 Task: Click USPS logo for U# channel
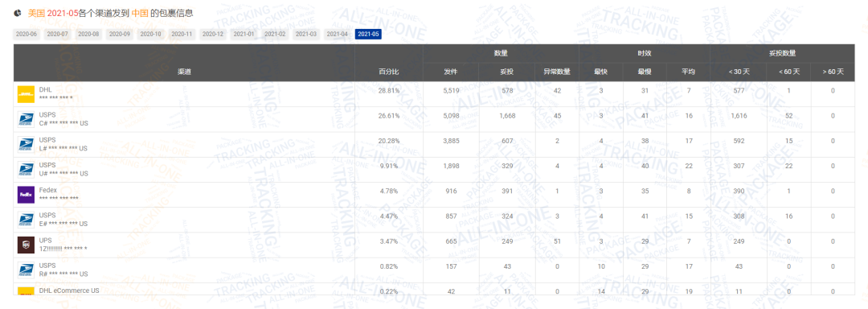click(26, 170)
